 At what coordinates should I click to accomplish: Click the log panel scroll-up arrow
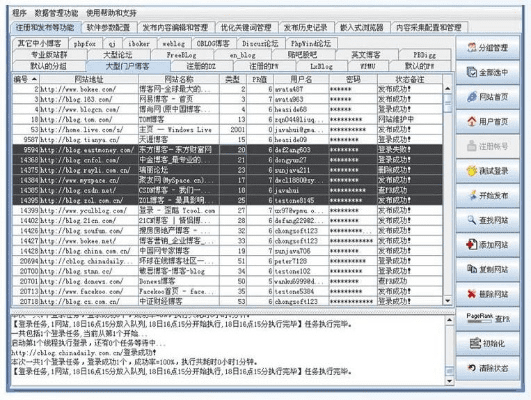pos(449,320)
